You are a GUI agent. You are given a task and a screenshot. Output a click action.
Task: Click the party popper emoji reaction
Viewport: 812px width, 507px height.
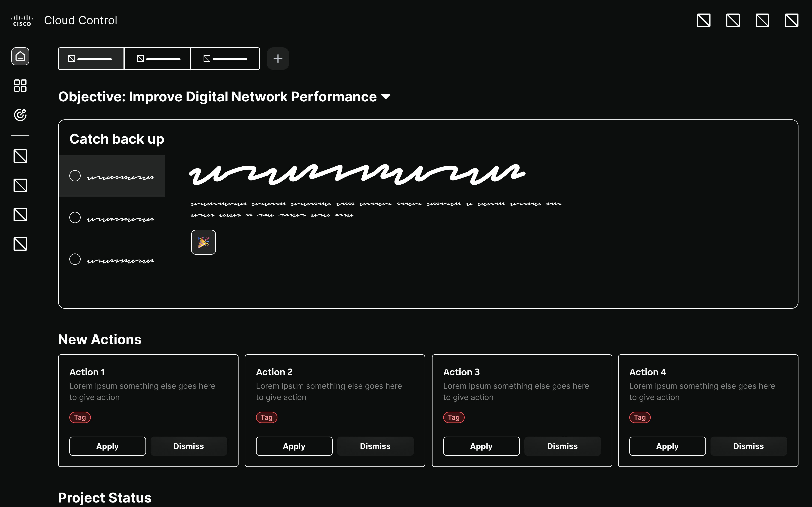pyautogui.click(x=203, y=242)
